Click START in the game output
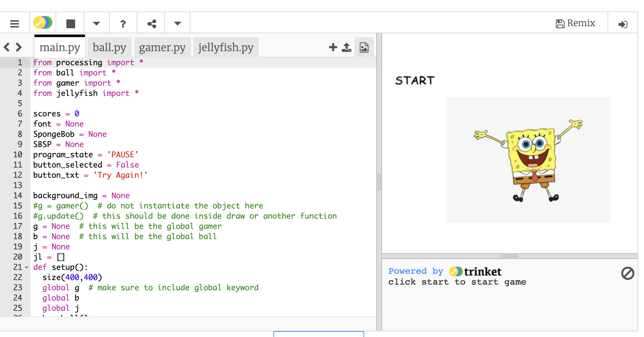 415,81
